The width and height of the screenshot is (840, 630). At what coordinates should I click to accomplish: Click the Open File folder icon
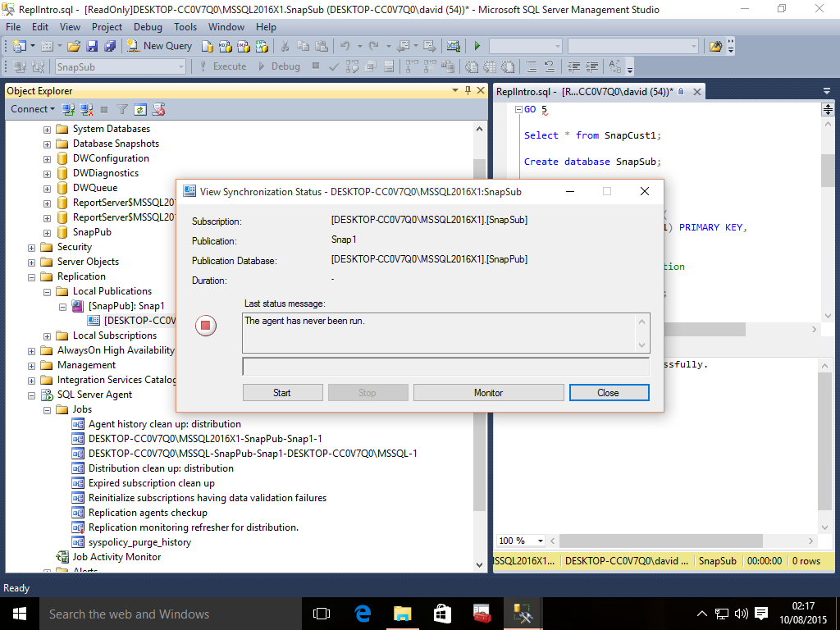(74, 46)
